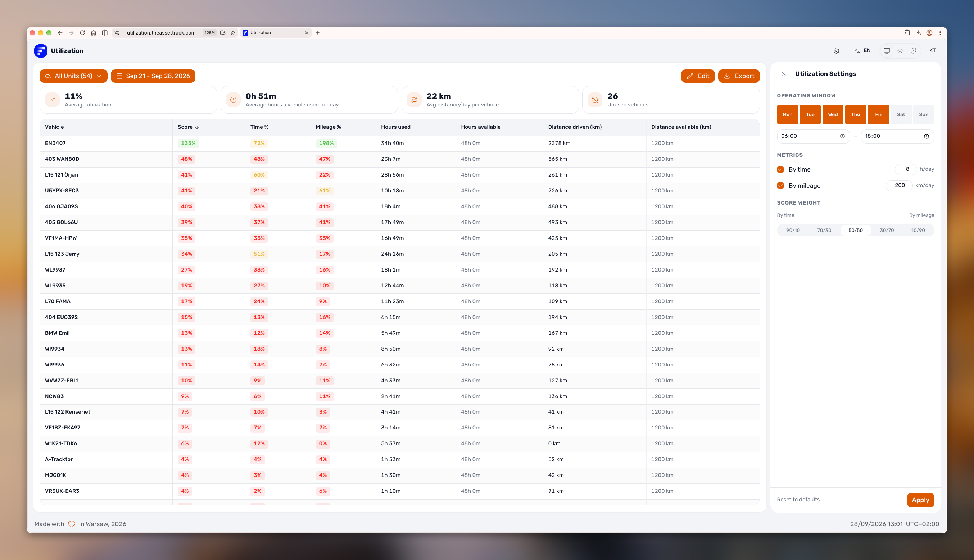Open the Sep 21 - Sep 28 date picker

click(153, 76)
